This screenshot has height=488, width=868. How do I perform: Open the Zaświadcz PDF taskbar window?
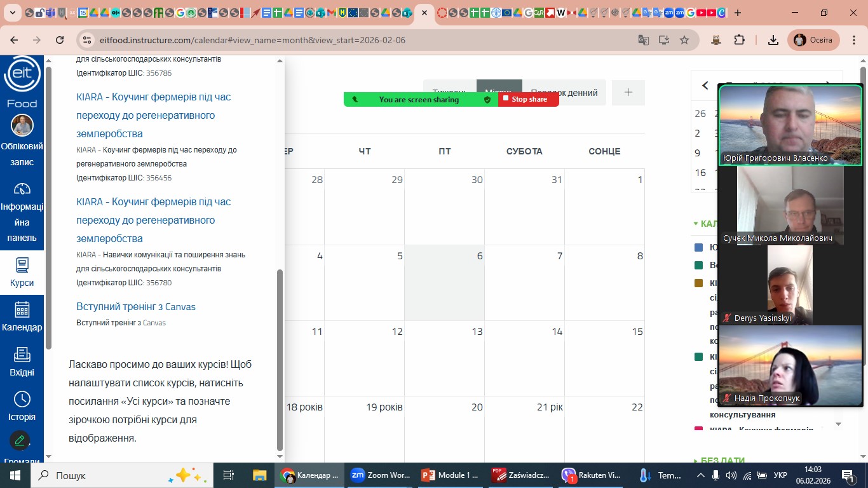(521, 475)
